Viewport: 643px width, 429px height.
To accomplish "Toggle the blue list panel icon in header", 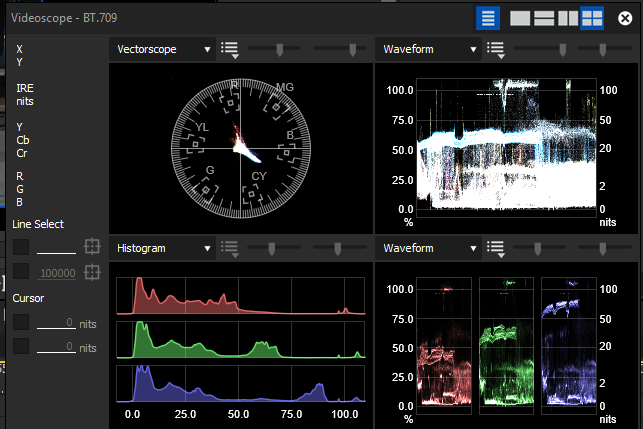I will click(x=488, y=17).
